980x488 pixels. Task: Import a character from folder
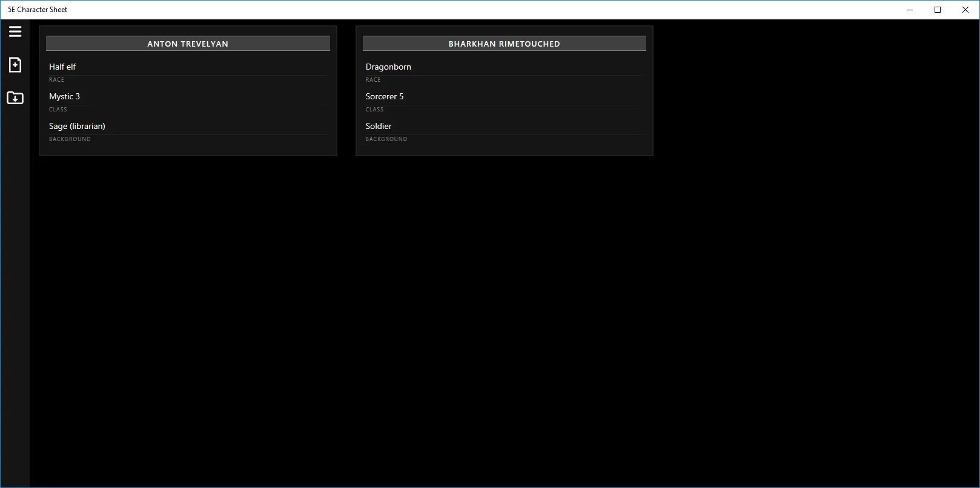pyautogui.click(x=15, y=97)
